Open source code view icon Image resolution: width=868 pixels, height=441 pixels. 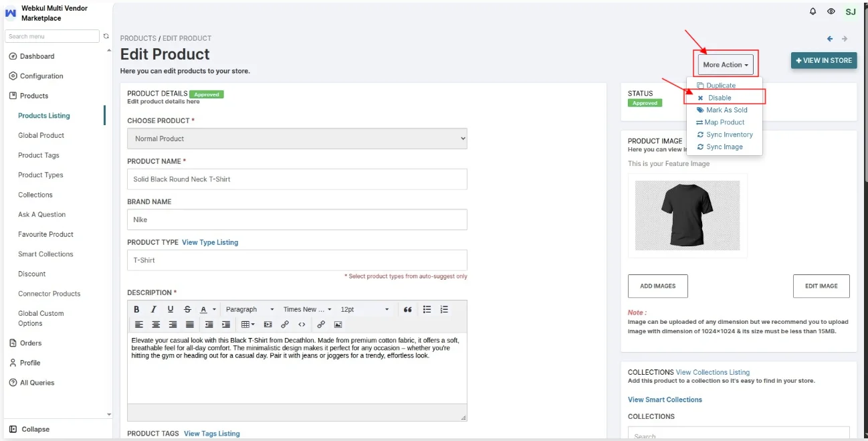(302, 325)
